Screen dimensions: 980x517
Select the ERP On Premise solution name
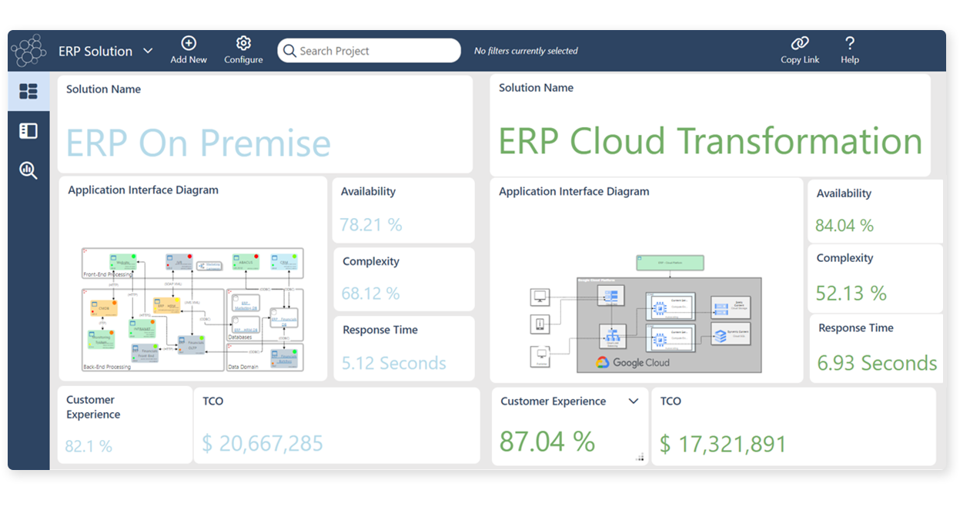point(199,142)
